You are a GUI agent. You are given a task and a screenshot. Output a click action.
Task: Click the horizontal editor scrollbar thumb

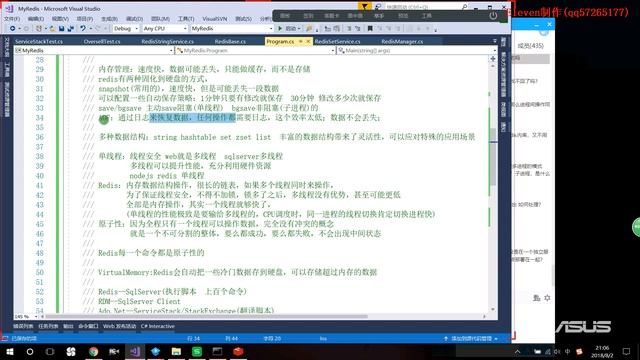206,316
